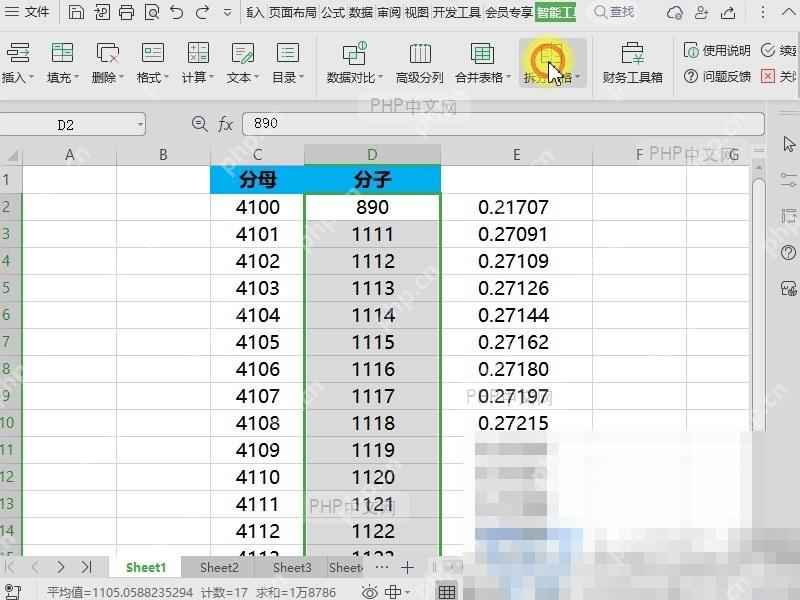Click the formula bar showing 890
This screenshot has height=600, width=800.
pyautogui.click(x=503, y=124)
